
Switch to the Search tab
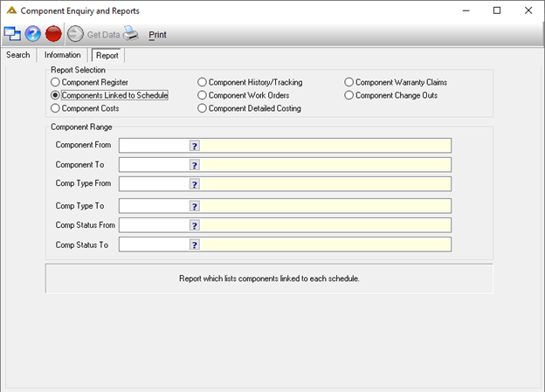(x=18, y=55)
